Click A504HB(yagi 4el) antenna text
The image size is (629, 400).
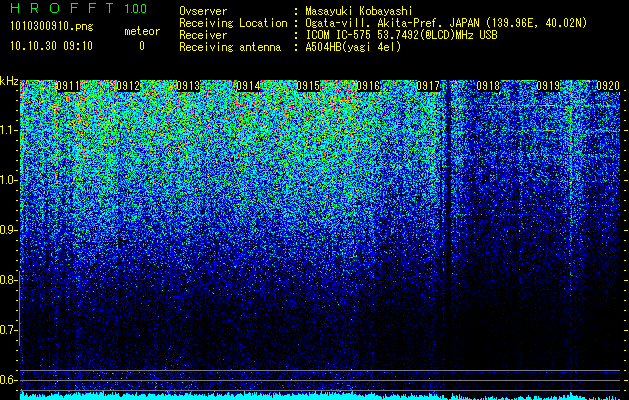click(353, 47)
